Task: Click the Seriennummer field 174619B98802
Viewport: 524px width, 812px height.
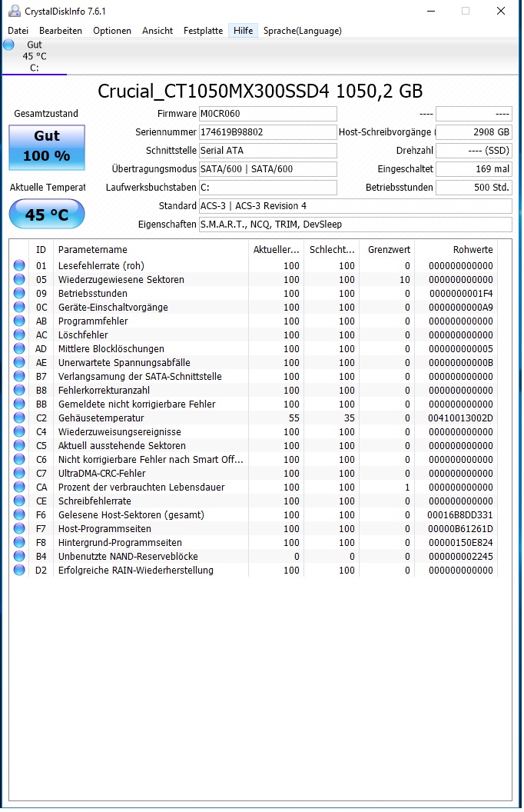Action: [x=268, y=132]
